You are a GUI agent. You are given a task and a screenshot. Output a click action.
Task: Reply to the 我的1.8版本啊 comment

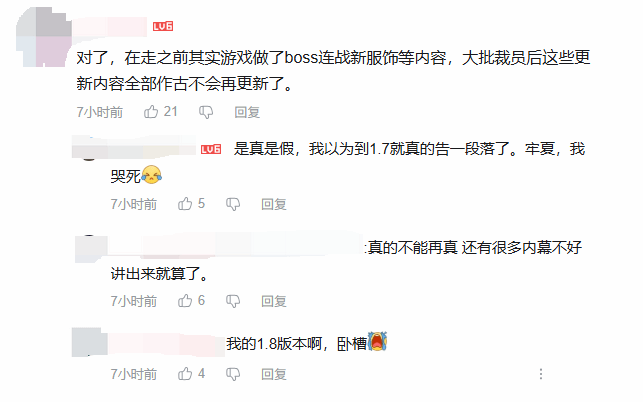(274, 374)
